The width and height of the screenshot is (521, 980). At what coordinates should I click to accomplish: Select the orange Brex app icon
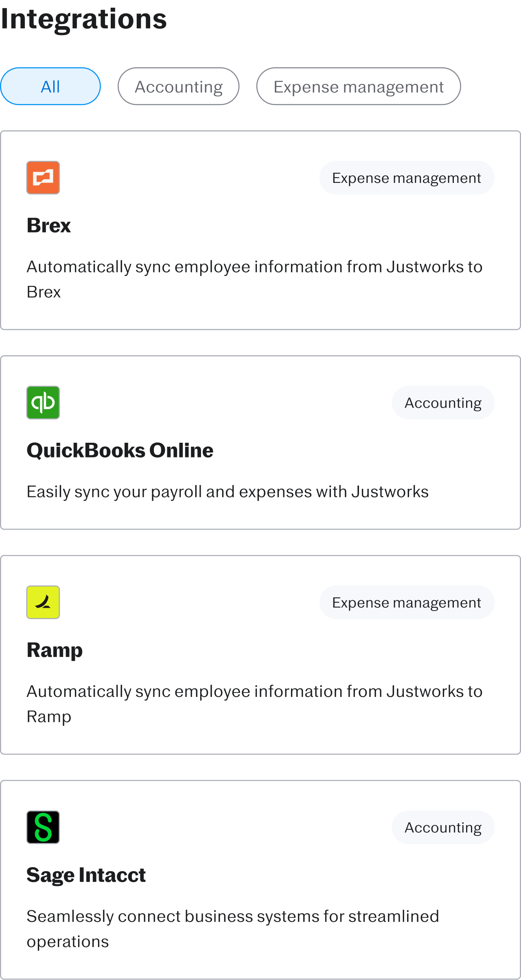(x=43, y=178)
